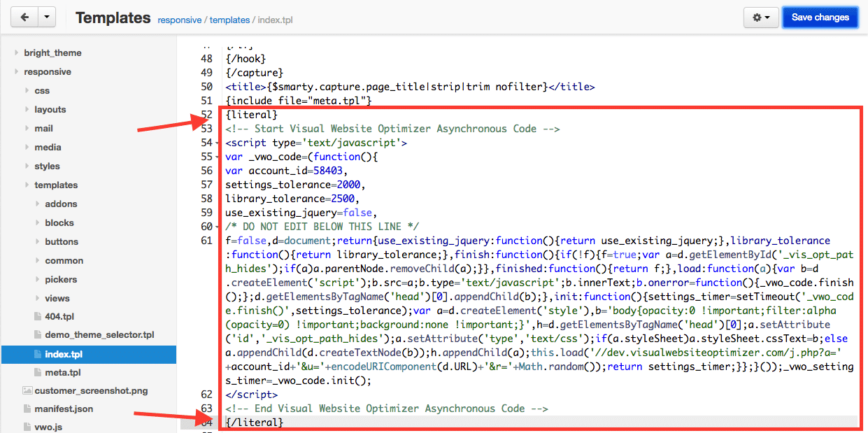Screen dimensions: 868x433
Task: Click the {/capture} line 49
Action: click(x=255, y=73)
